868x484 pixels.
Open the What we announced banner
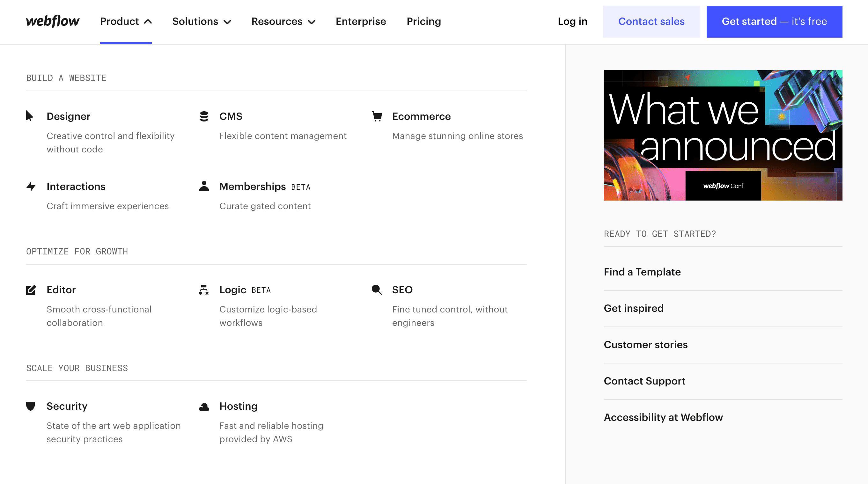723,135
